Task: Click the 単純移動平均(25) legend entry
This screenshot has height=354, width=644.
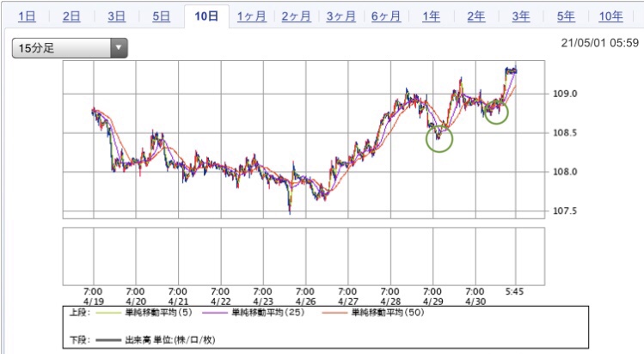Action: (x=268, y=313)
